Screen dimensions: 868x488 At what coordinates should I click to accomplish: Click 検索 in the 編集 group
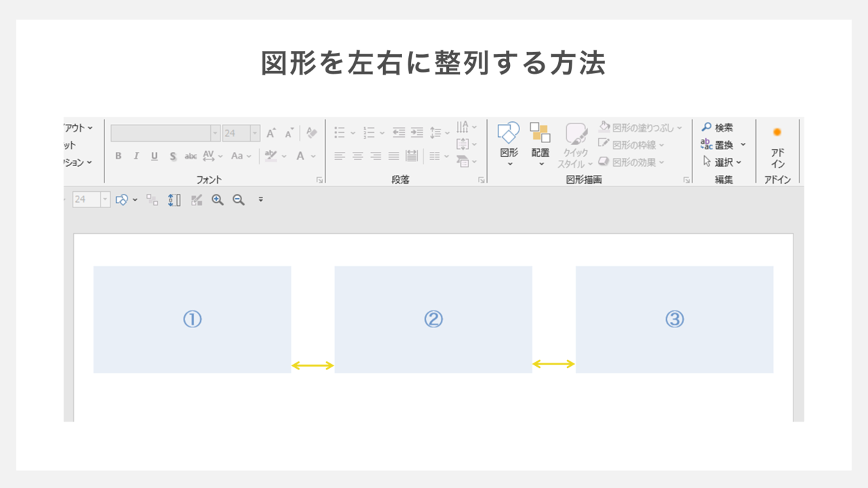(717, 127)
